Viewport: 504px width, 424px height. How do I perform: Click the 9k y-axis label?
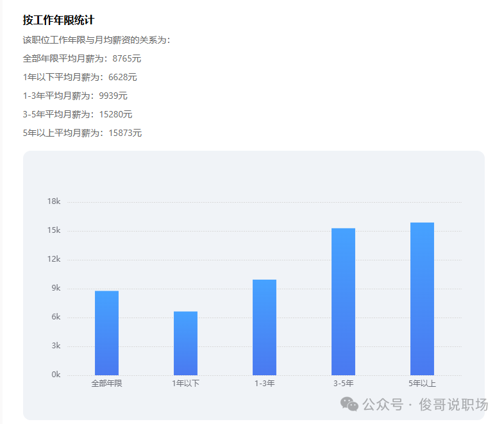56,288
